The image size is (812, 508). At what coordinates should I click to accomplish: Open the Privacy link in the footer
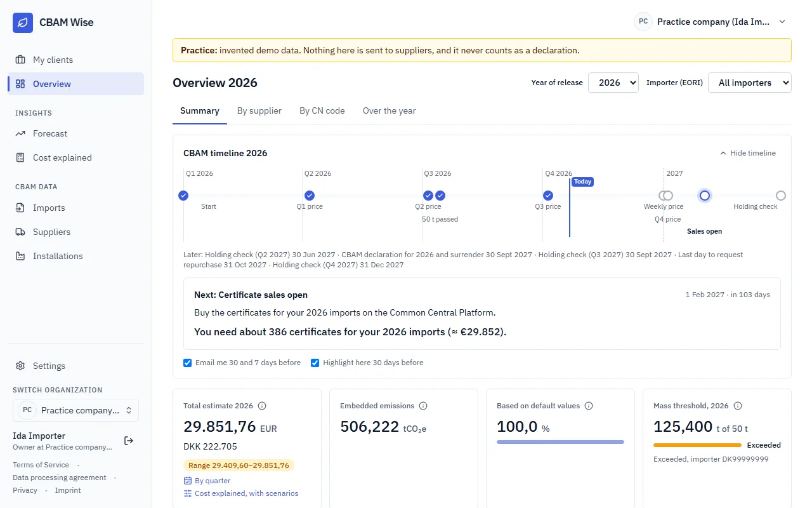point(25,490)
